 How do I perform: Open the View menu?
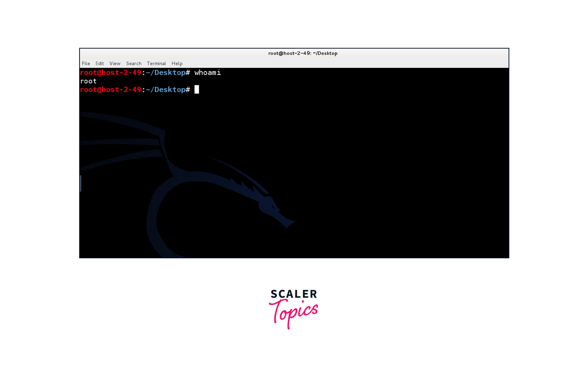(115, 63)
